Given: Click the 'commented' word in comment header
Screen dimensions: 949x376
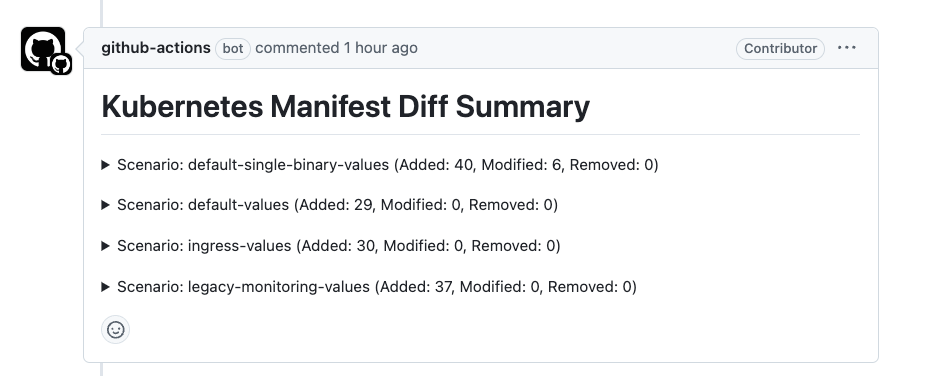Looking at the screenshot, I should point(297,48).
